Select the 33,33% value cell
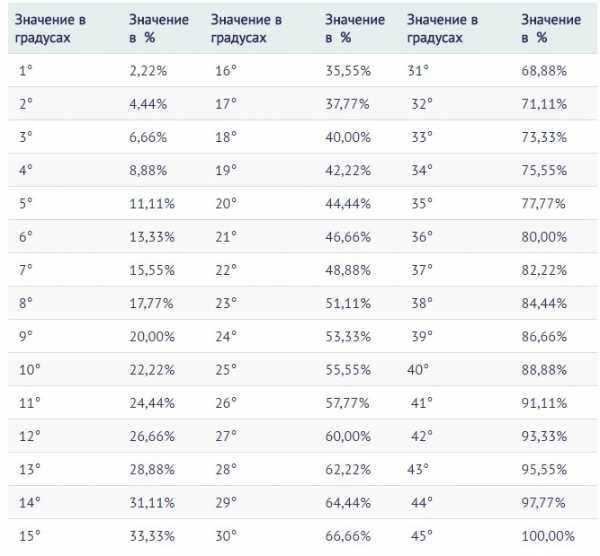Image resolution: width=600 pixels, height=556 pixels. tap(152, 536)
